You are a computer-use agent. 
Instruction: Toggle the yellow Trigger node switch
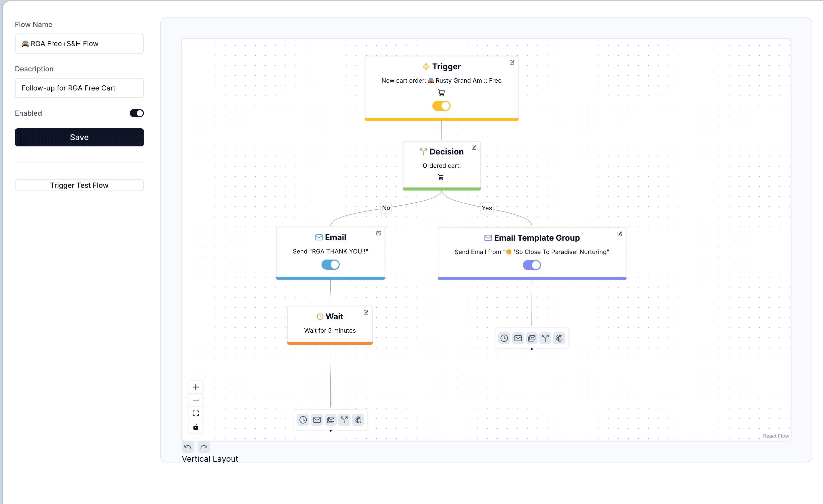pyautogui.click(x=441, y=106)
